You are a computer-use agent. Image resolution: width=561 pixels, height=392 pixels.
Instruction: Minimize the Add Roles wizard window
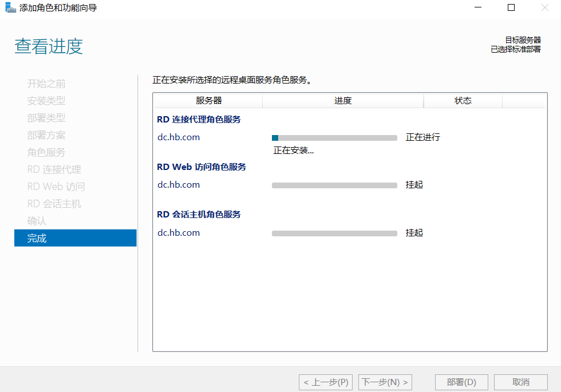478,7
